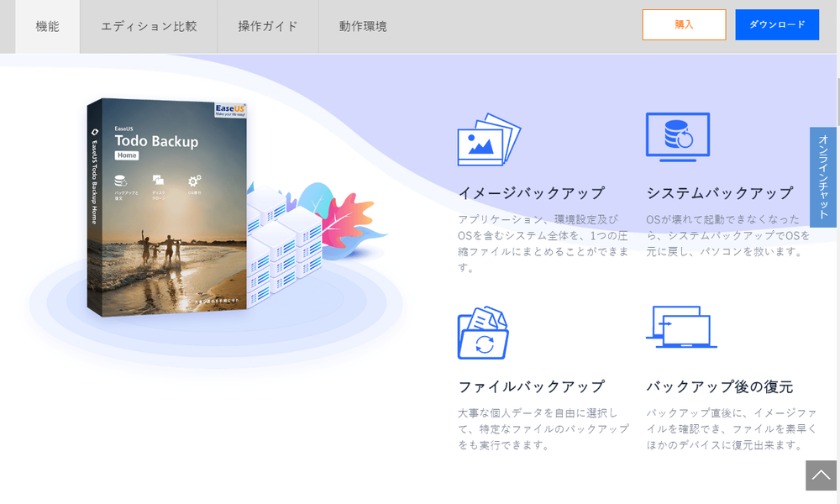This screenshot has width=840, height=504.
Task: Click the file backup folder icon
Action: tap(483, 333)
